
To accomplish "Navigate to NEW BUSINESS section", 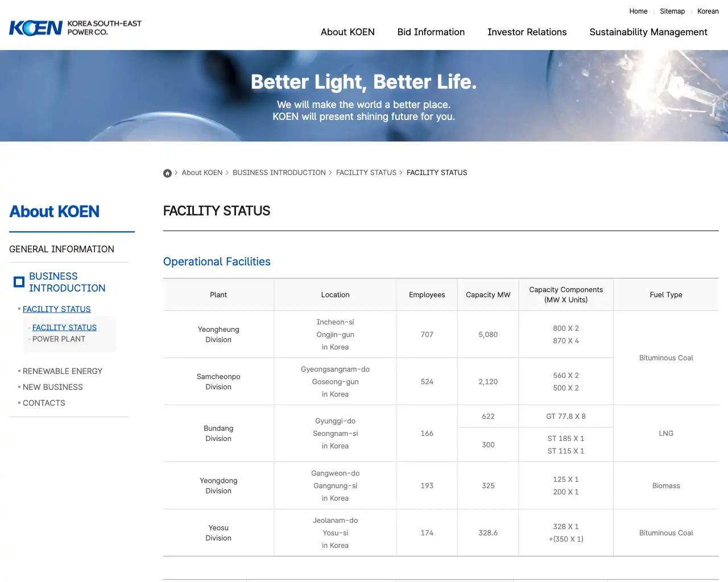I will 52,387.
